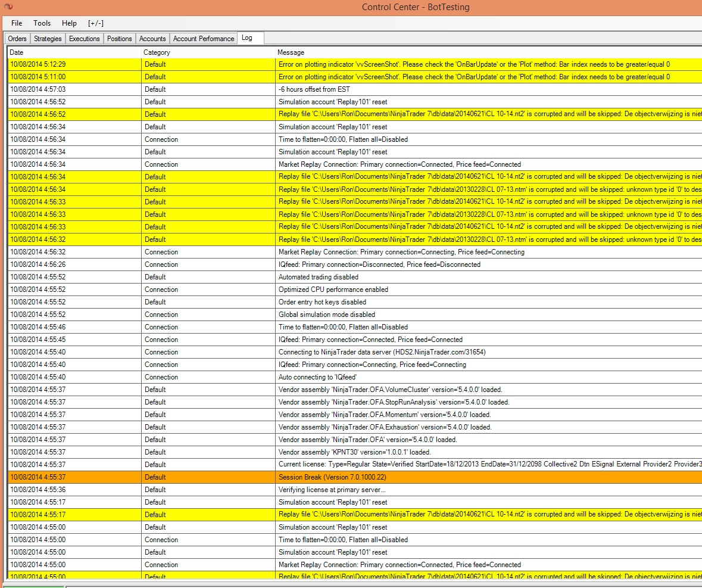Select the '-6 hours offset from EST' row
This screenshot has height=588, width=702.
click(x=355, y=89)
